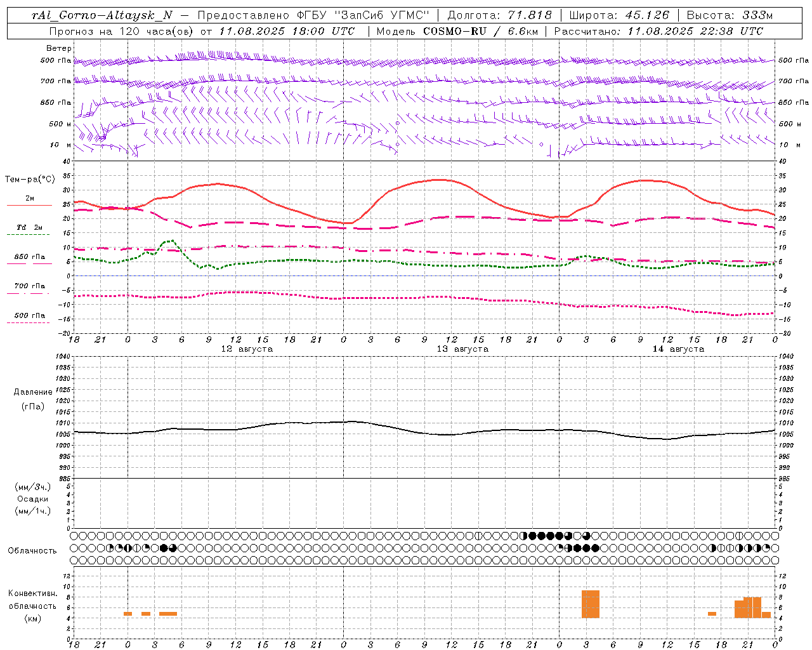This screenshot has width=812, height=650.
Task: Select the longitude value Долгота: 71.818
Action: click(499, 15)
